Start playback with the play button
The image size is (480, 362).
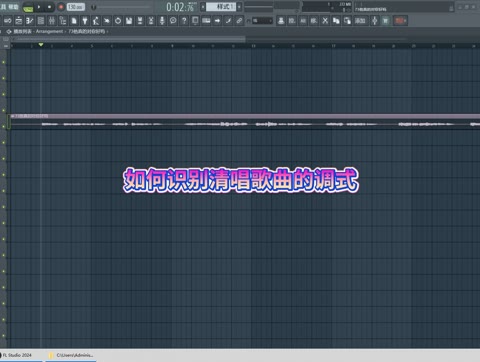click(39, 7)
